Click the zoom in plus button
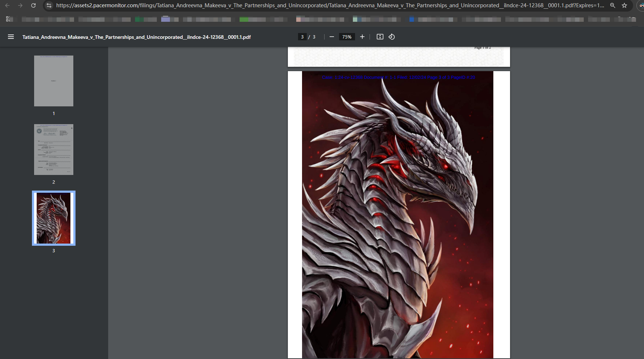Screen dimensions: 644x359 (x=362, y=37)
